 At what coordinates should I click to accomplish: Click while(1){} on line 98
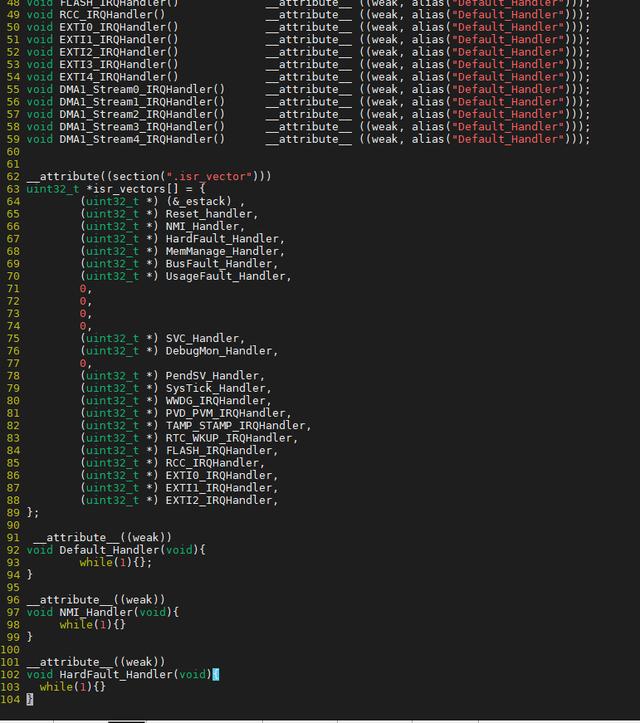[x=93, y=625]
